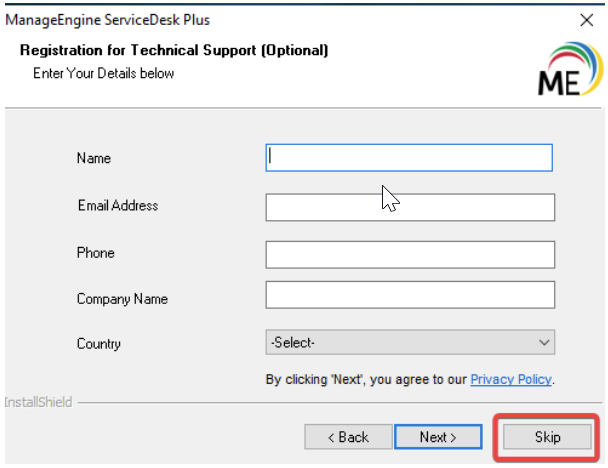Skip the technical support registration
This screenshot has width=608, height=468.
click(x=547, y=437)
